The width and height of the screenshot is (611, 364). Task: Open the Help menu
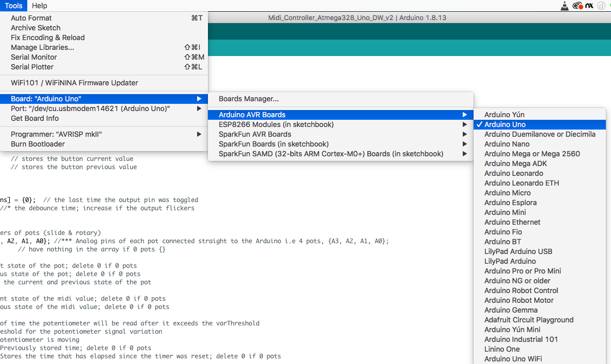click(39, 6)
